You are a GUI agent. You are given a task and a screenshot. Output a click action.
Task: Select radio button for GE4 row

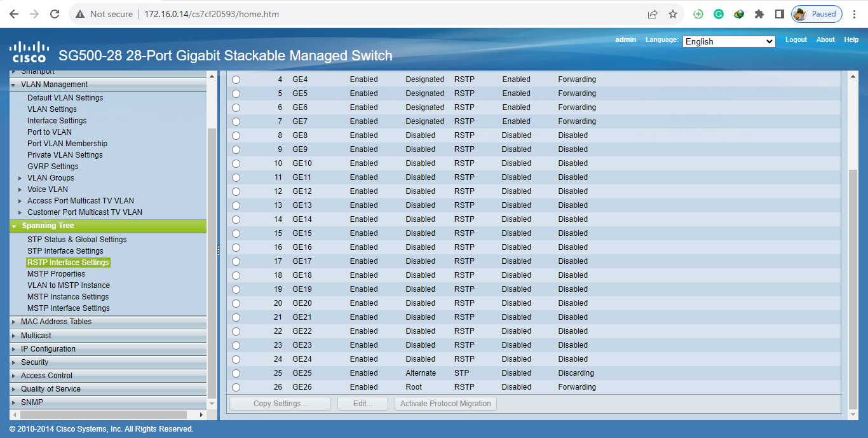[x=236, y=80]
